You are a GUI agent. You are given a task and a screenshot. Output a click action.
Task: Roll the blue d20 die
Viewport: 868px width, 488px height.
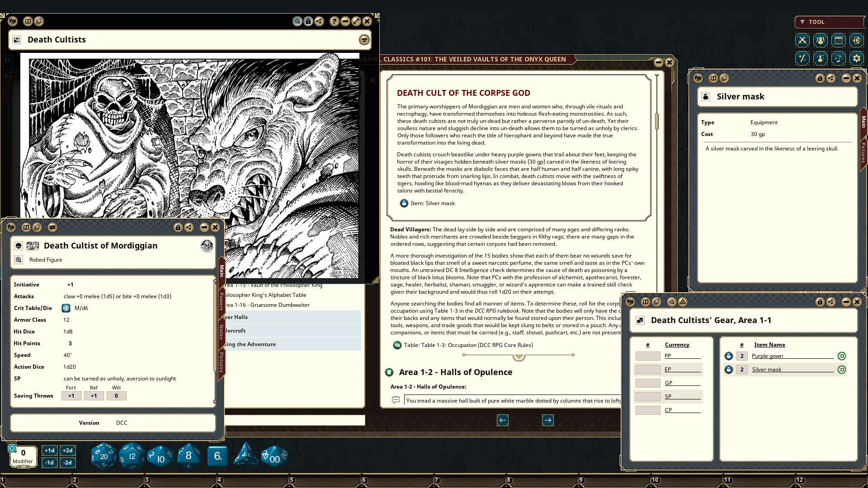click(103, 455)
